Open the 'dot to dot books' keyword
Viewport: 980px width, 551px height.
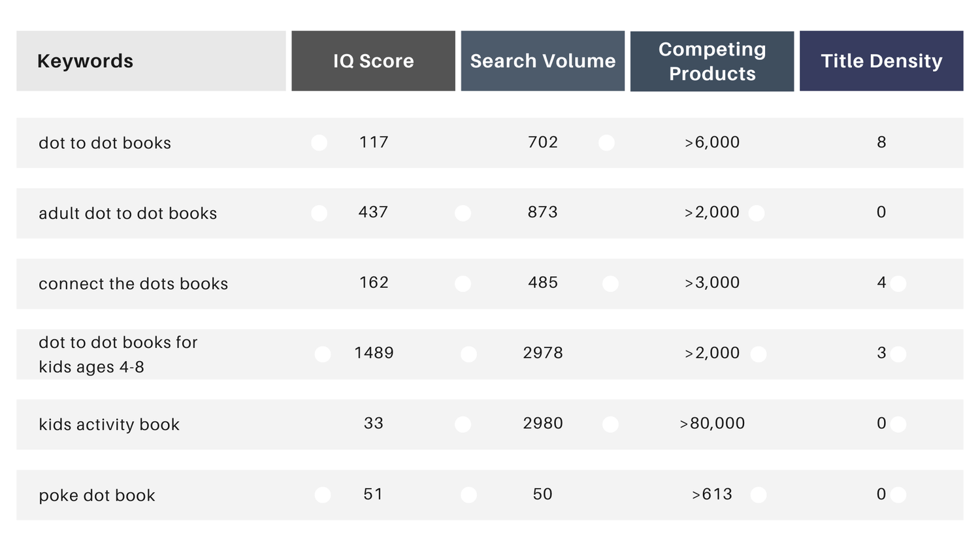(105, 143)
